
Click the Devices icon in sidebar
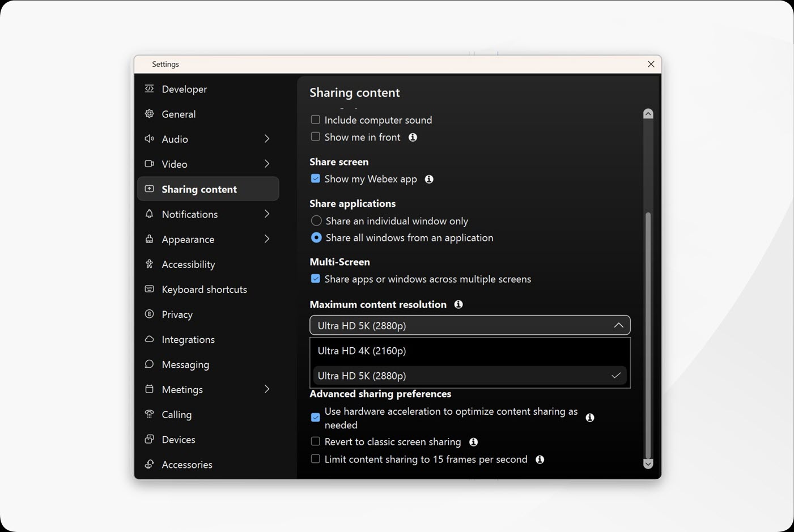click(x=149, y=439)
